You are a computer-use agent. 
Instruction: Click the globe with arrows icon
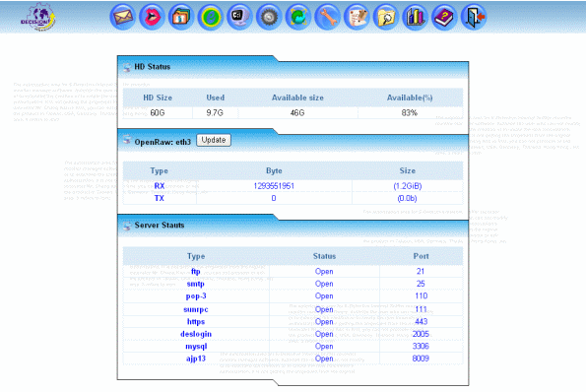click(x=298, y=17)
